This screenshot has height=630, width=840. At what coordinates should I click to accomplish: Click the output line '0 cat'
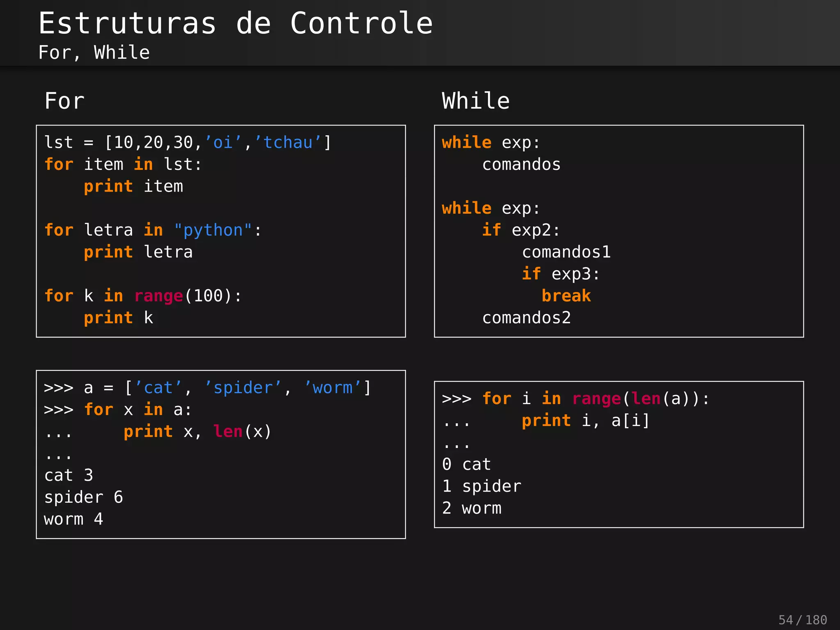466,465
